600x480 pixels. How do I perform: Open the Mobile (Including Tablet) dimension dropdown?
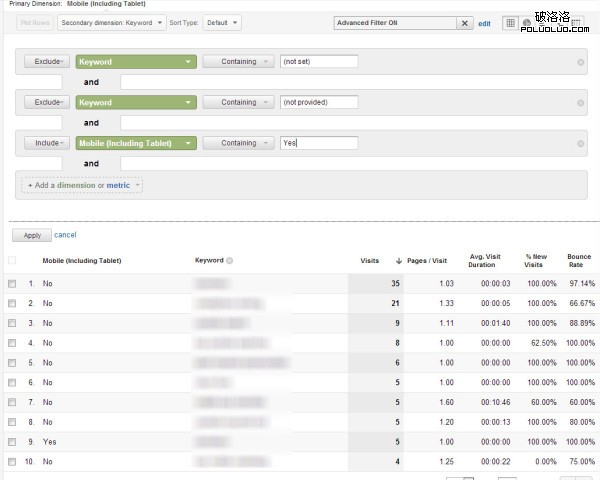tap(135, 143)
